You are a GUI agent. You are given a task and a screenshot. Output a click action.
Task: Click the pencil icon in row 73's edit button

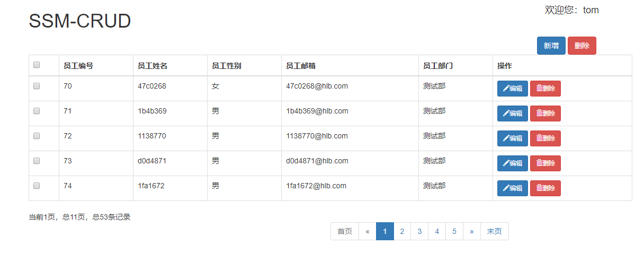pos(506,163)
